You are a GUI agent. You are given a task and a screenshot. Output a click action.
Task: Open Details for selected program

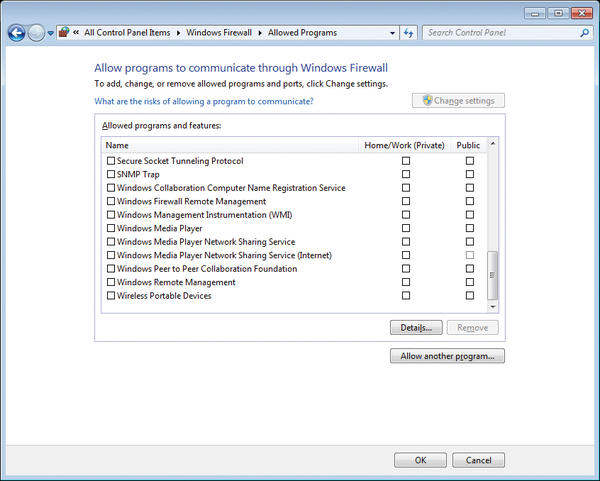[416, 328]
